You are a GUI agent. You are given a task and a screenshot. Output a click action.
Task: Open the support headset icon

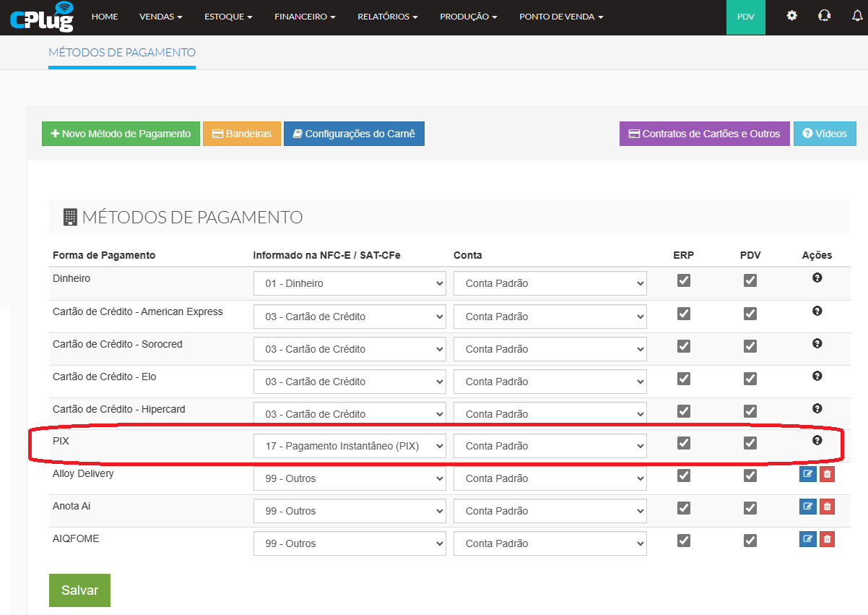tap(825, 15)
